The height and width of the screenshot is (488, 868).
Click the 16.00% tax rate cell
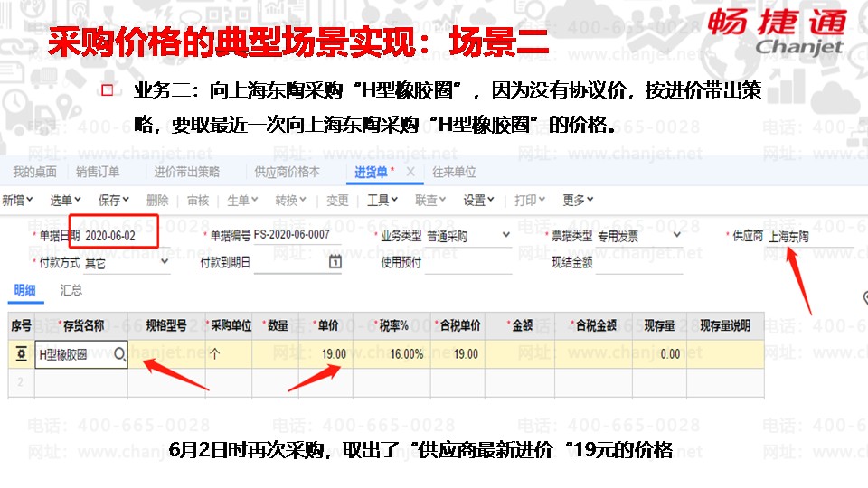tap(392, 354)
